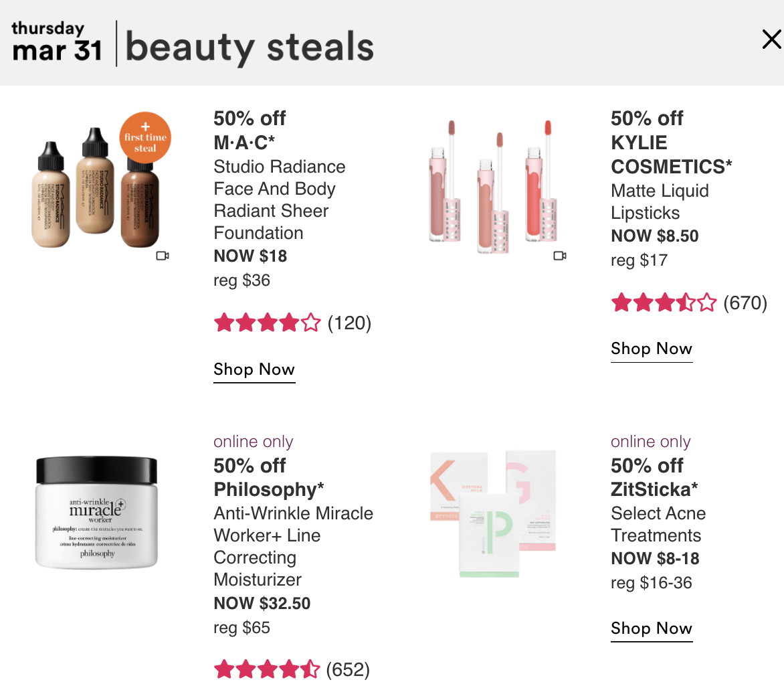Open the ZitSticka boxes product image
Screen dimensions: 784x684
point(493,513)
